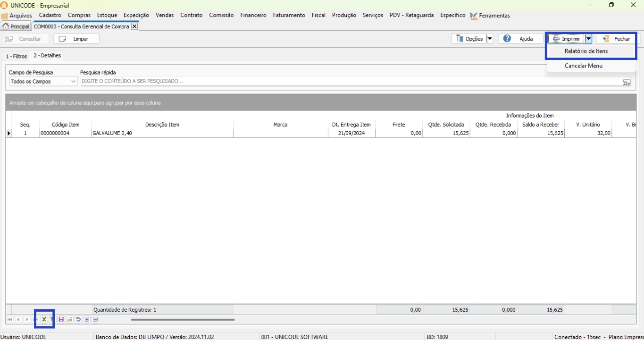Click the horizontal scrollbar below the grid
This screenshot has height=340, width=644.
tap(183, 320)
